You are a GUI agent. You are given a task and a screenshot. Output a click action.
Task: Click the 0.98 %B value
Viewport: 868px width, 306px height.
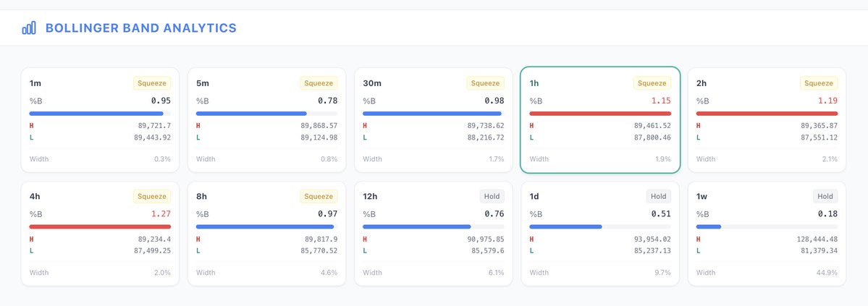(x=494, y=101)
